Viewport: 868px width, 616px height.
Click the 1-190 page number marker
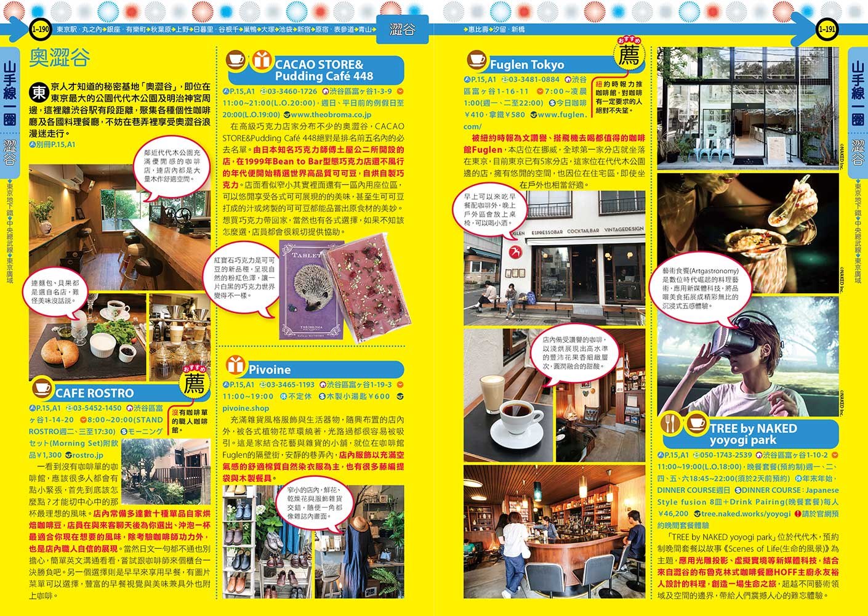tap(40, 29)
